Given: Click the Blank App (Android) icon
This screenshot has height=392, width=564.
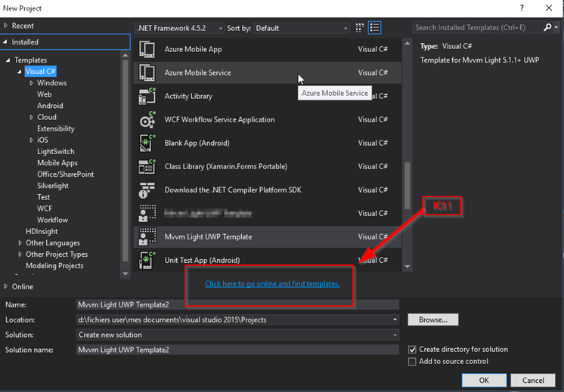Looking at the screenshot, I should click(x=147, y=143).
